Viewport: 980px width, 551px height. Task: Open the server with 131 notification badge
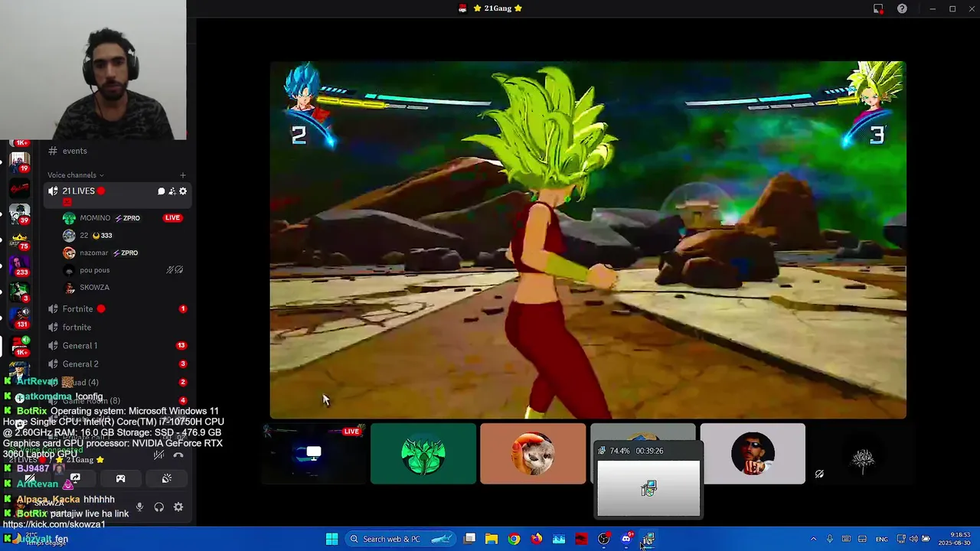pyautogui.click(x=19, y=318)
